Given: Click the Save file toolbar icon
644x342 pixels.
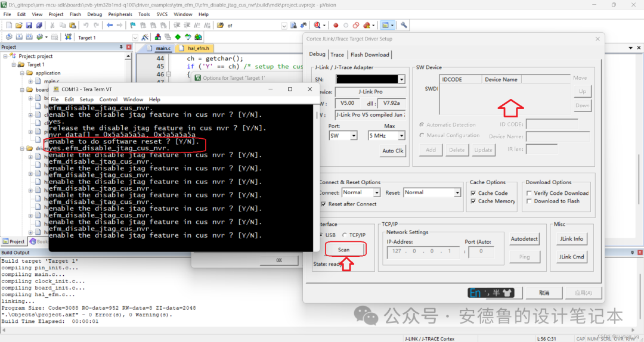Looking at the screenshot, I should (x=29, y=26).
